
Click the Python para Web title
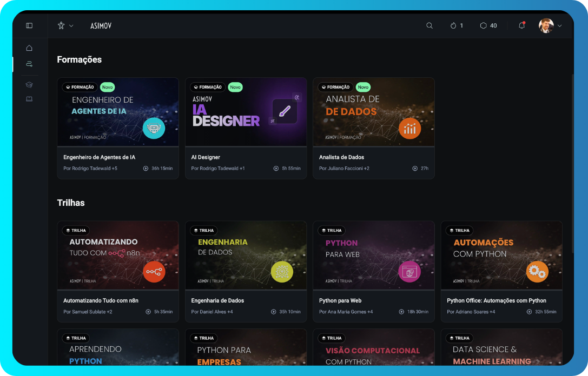(x=340, y=300)
